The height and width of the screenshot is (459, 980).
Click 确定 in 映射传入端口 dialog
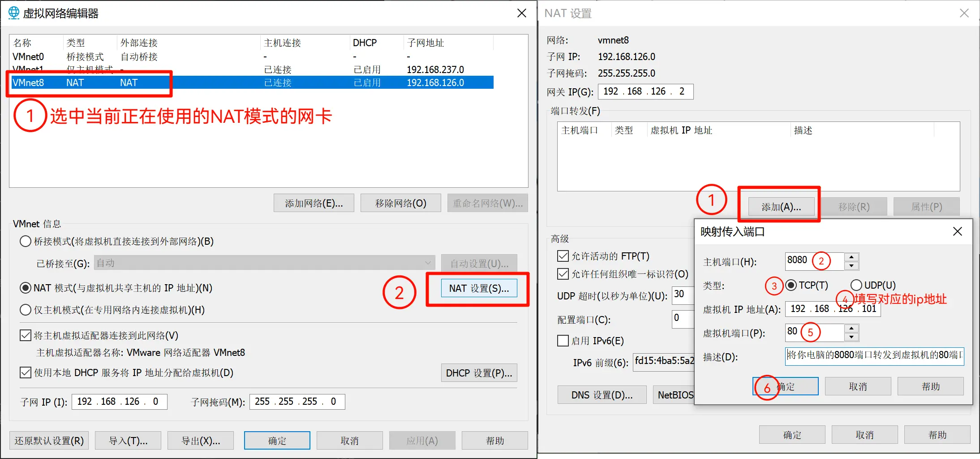click(786, 386)
